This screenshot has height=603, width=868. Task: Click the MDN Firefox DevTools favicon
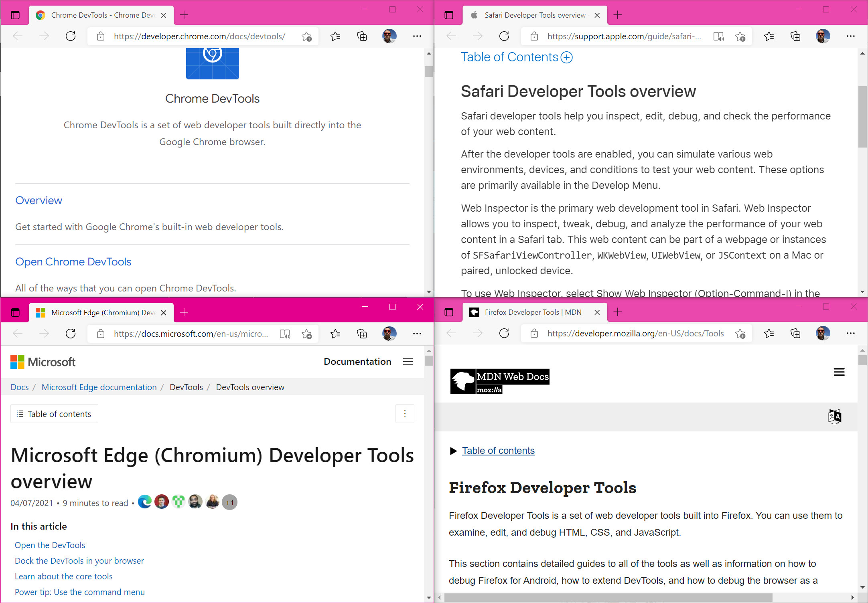474,312
